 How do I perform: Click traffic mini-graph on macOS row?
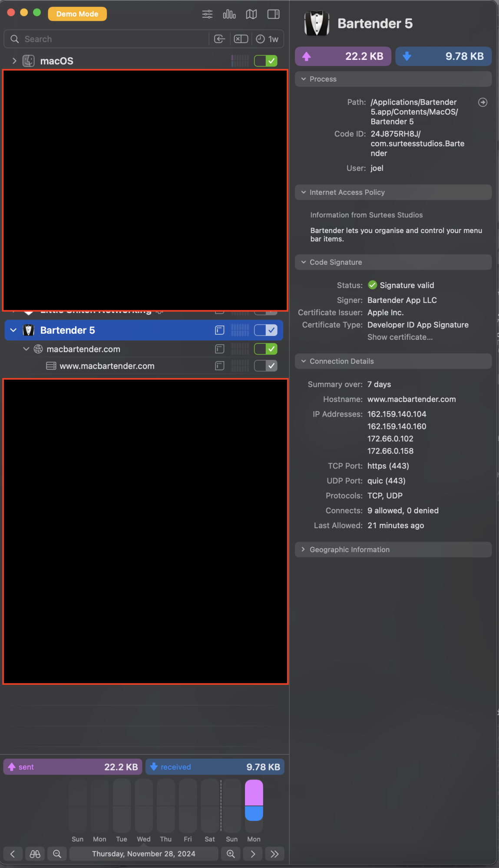(x=240, y=61)
